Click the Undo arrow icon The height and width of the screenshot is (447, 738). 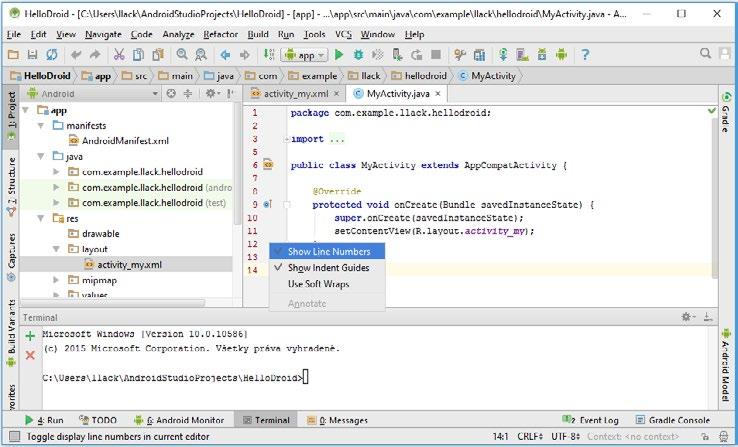(x=76, y=55)
